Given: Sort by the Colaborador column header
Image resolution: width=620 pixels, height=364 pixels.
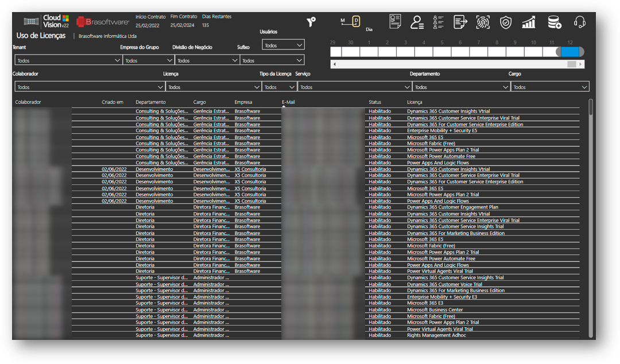Looking at the screenshot, I should click(x=28, y=102).
